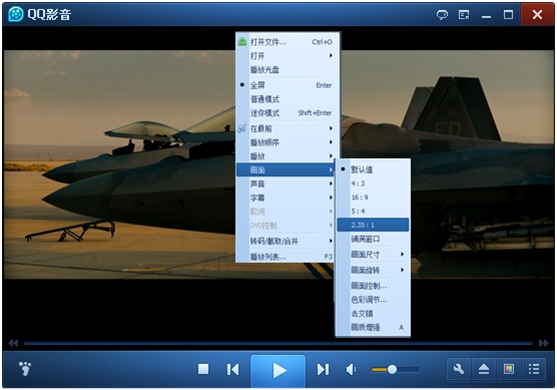
Task: Mute sound via the speaker icon
Action: [x=351, y=369]
